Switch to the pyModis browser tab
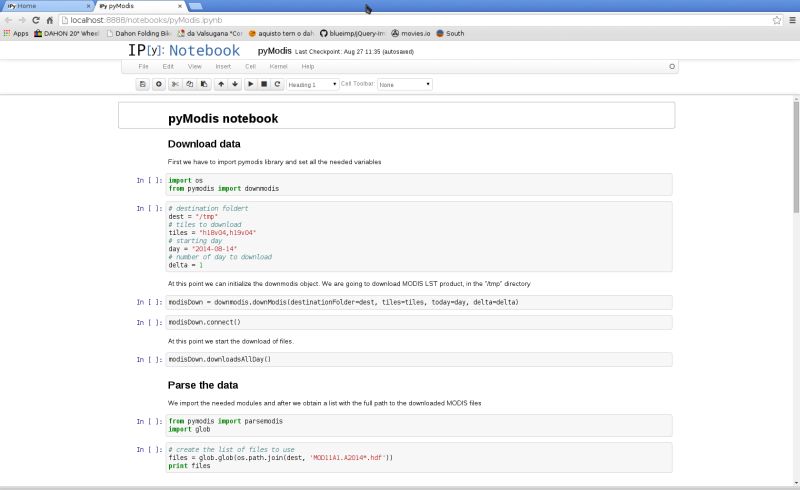800x490 pixels. pyautogui.click(x=139, y=6)
